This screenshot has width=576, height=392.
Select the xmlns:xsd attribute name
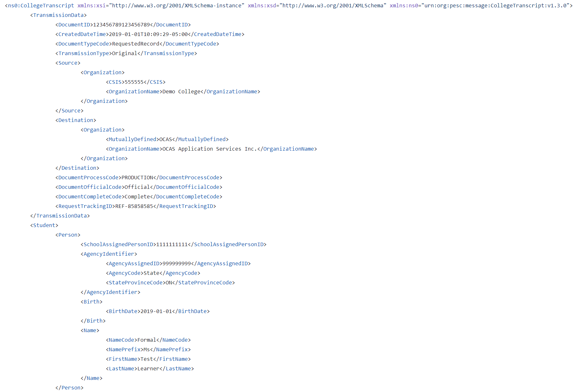[262, 5]
